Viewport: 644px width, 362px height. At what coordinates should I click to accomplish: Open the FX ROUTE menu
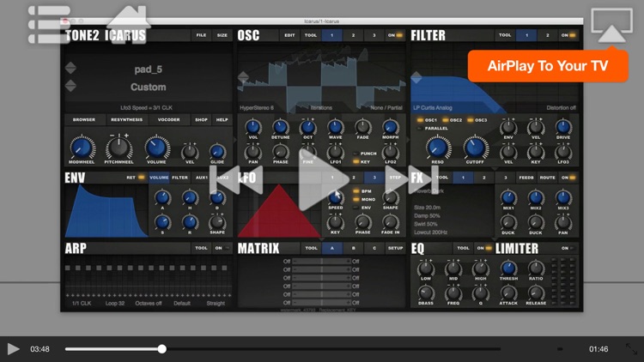[548, 178]
